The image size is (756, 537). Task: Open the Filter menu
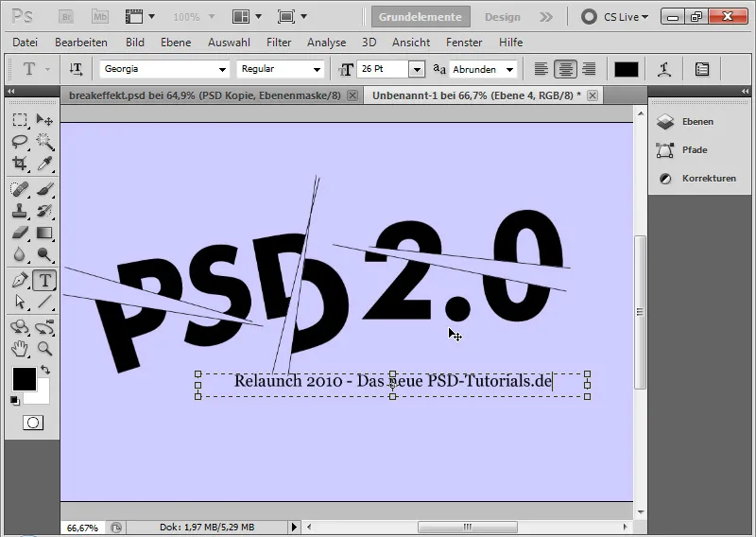279,43
